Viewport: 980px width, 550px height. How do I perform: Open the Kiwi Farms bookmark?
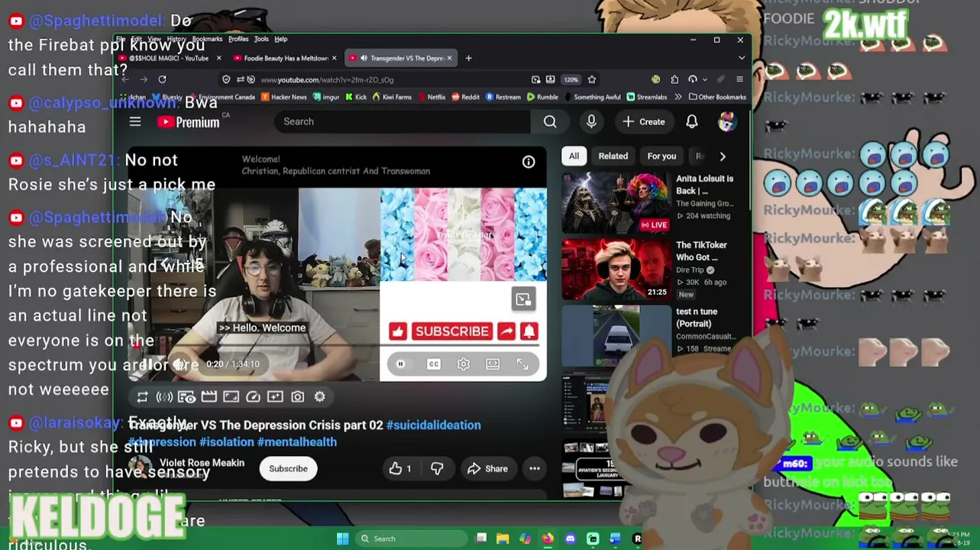point(392,97)
